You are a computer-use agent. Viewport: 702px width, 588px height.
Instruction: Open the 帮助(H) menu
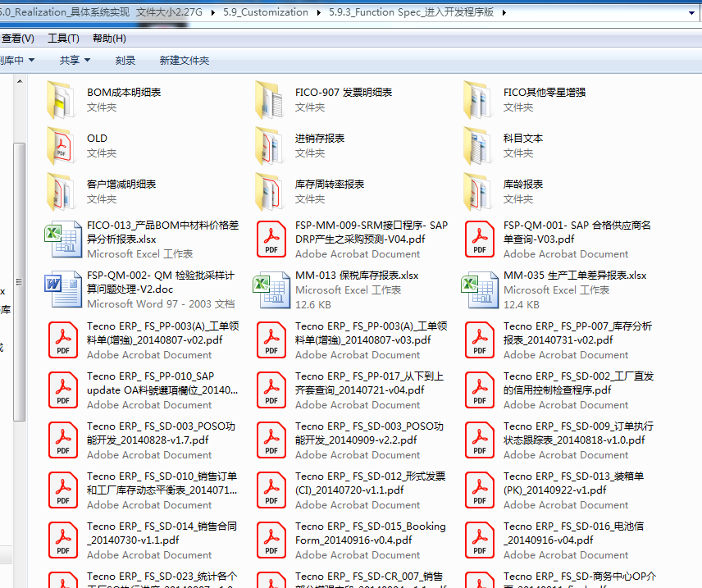(109, 39)
